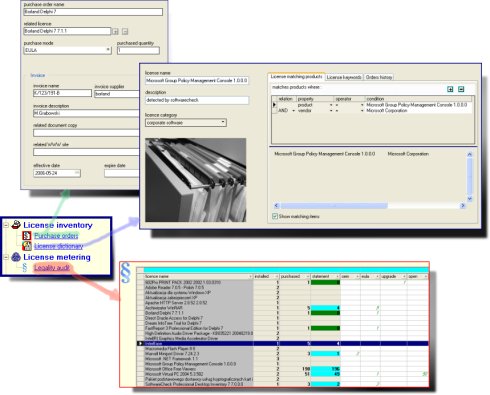Image resolution: width=490 pixels, height=395 pixels.
Task: Click the License metering tree icon
Action: 16,257
